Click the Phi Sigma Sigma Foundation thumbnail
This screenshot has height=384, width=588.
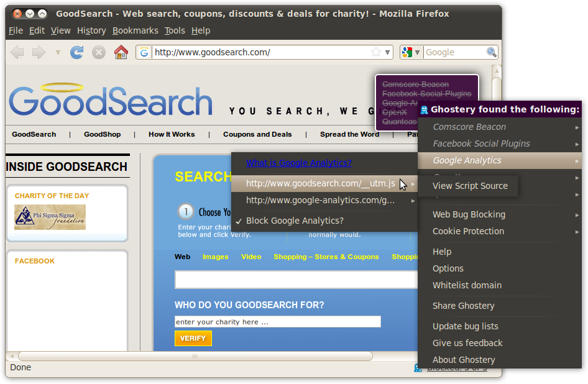coord(50,217)
